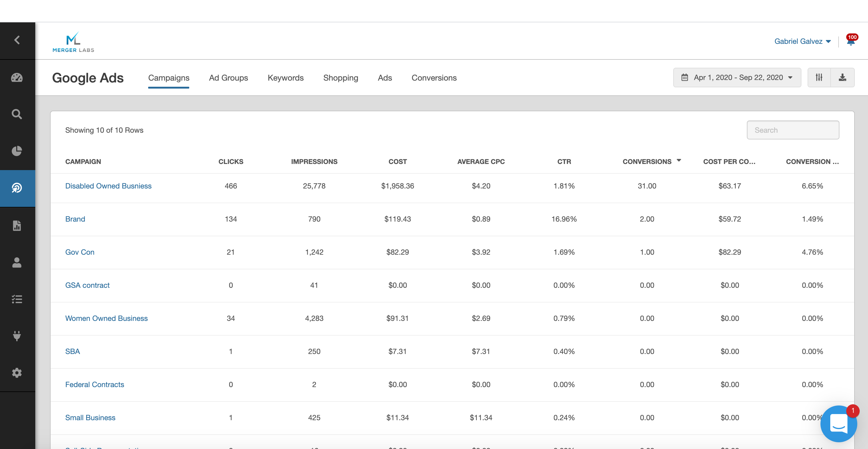
Task: Sort by the COST PER CO... column header
Action: pyautogui.click(x=729, y=162)
